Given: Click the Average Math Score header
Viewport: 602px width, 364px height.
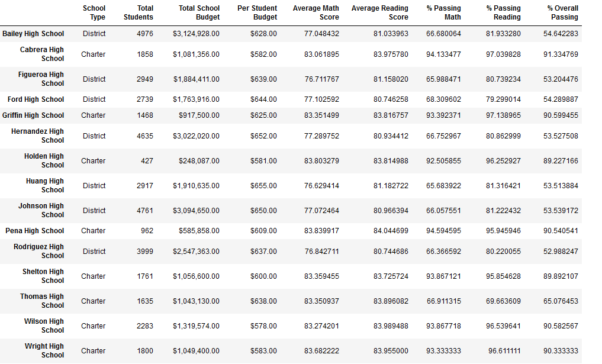Looking at the screenshot, I should point(316,12).
